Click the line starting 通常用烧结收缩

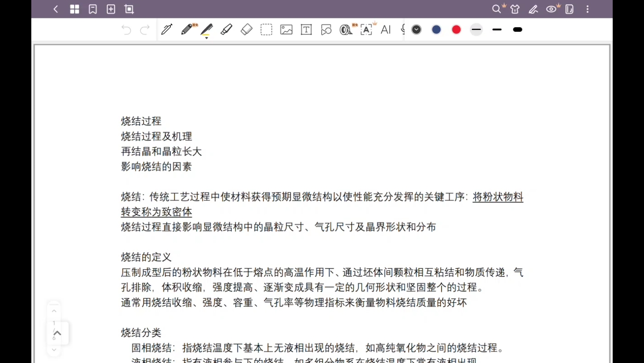(x=294, y=303)
